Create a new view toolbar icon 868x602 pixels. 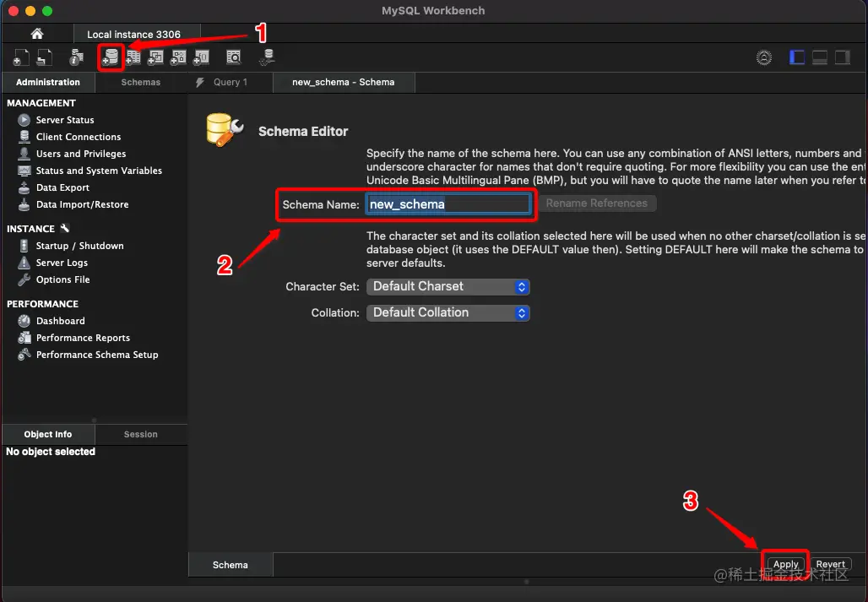[x=155, y=57]
